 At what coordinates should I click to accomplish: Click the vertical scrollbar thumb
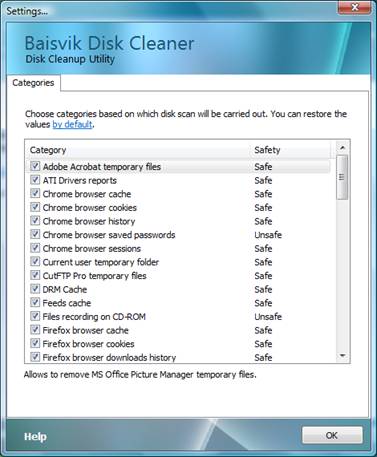point(342,177)
